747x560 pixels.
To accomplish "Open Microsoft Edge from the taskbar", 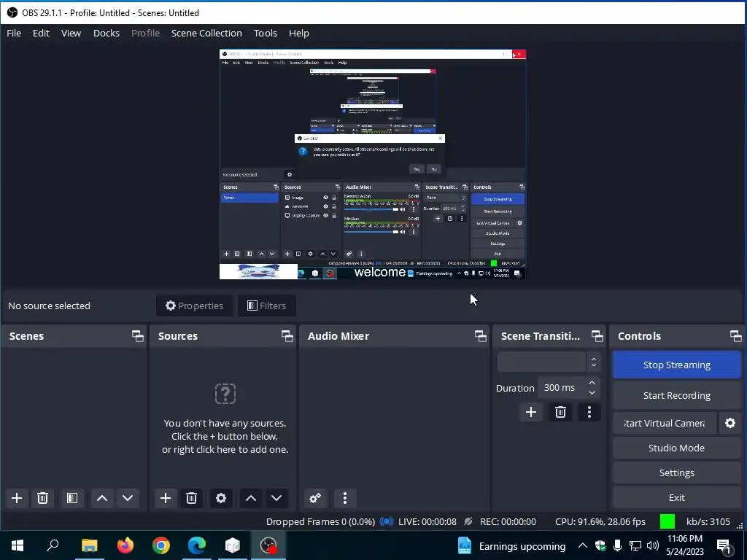I will (197, 545).
